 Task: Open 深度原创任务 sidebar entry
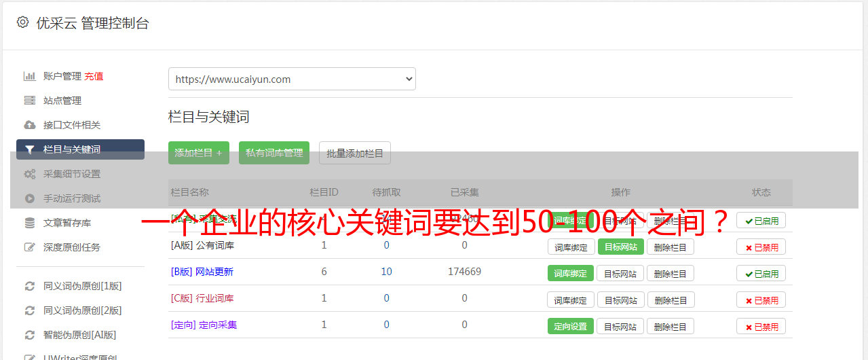[x=72, y=247]
